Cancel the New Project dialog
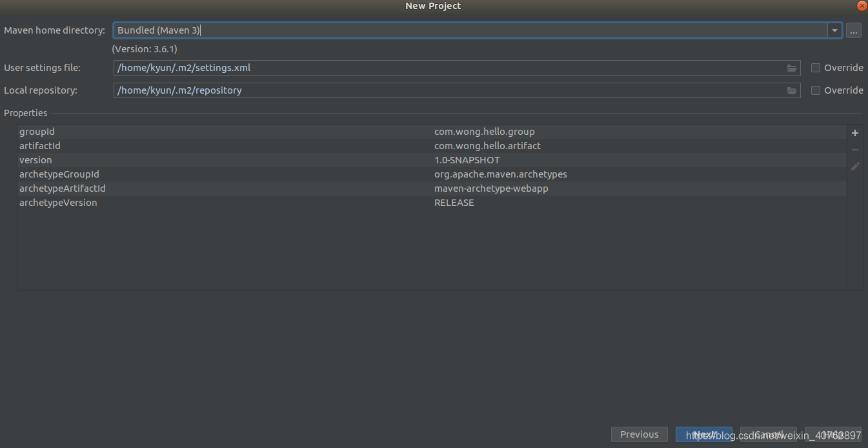The height and width of the screenshot is (448, 868). tap(769, 434)
